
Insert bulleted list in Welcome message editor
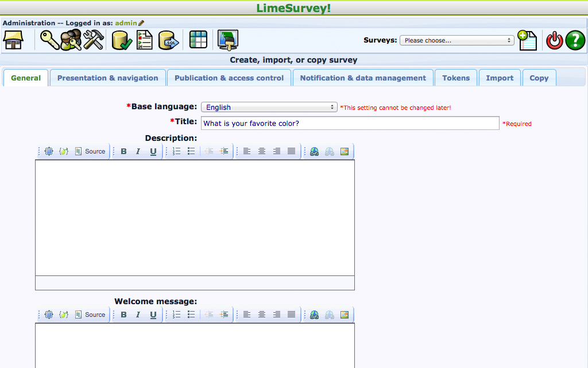pyautogui.click(x=191, y=315)
